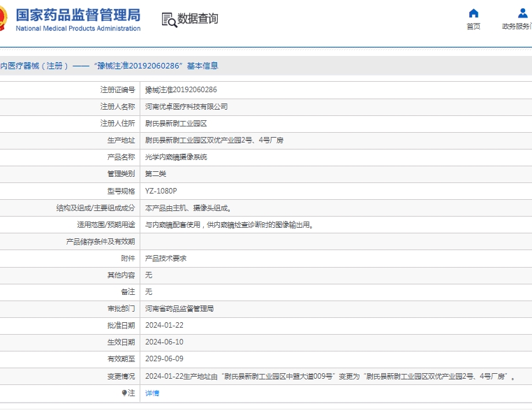The height and width of the screenshot is (413, 532).
Task: Click the 生效日期 row label
Action: (x=121, y=342)
